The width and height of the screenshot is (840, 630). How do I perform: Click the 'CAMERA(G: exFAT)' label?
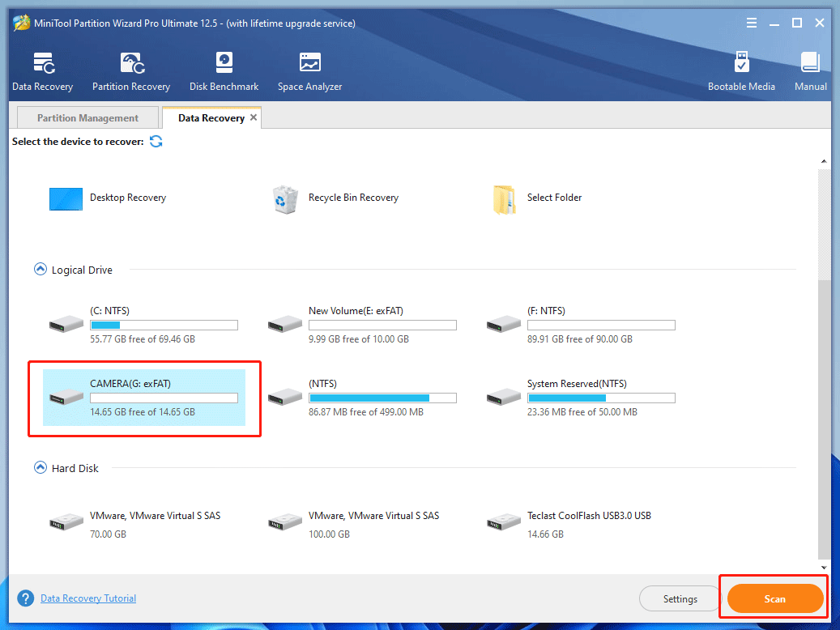tap(130, 384)
